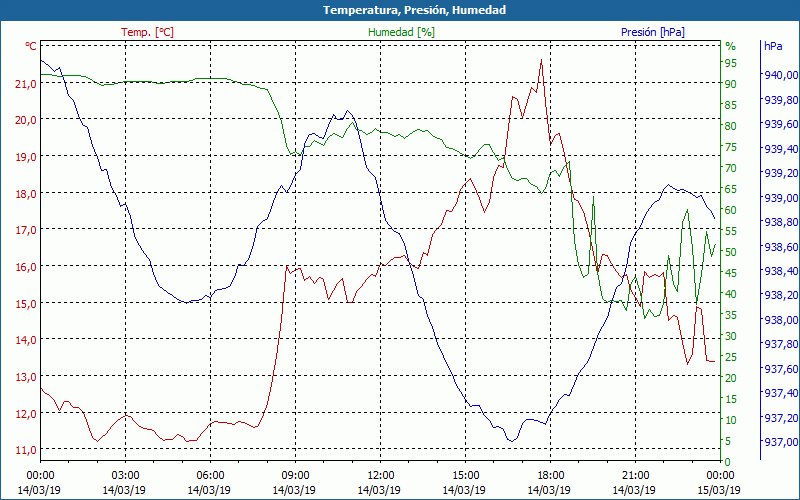Click humidity axis value '95'
This screenshot has height=500, width=800.
tap(731, 63)
